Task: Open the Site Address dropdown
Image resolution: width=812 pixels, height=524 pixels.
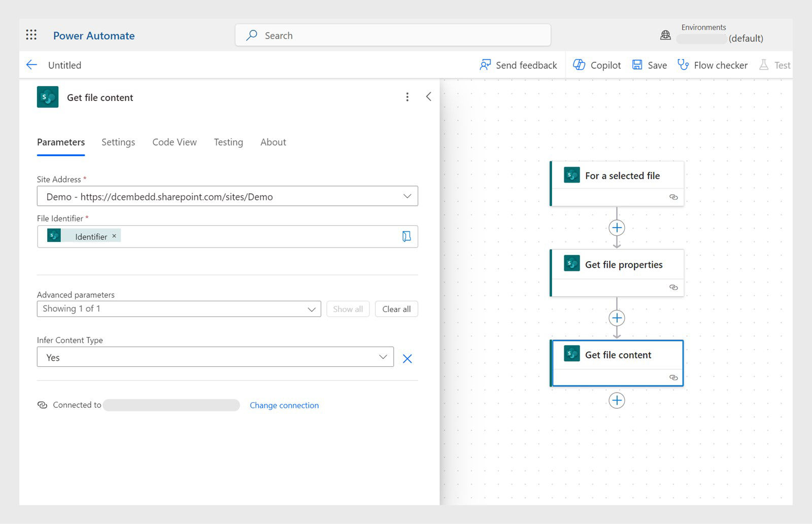Action: pos(227,196)
